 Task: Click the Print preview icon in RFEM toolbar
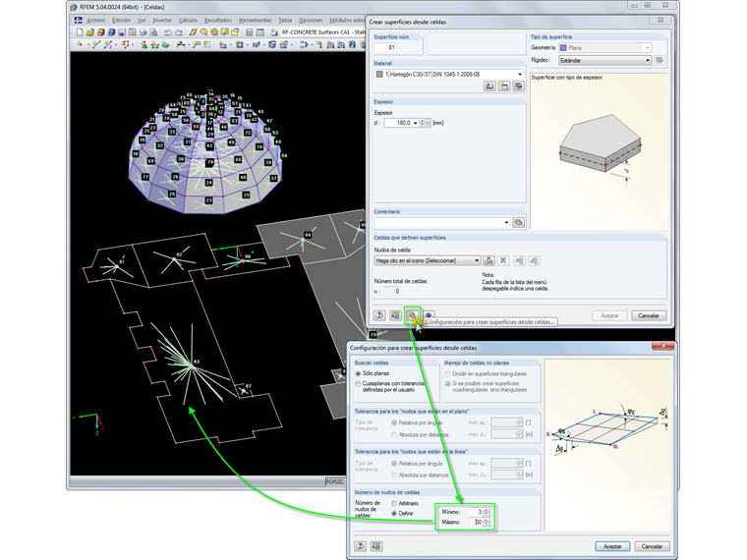pyautogui.click(x=153, y=32)
